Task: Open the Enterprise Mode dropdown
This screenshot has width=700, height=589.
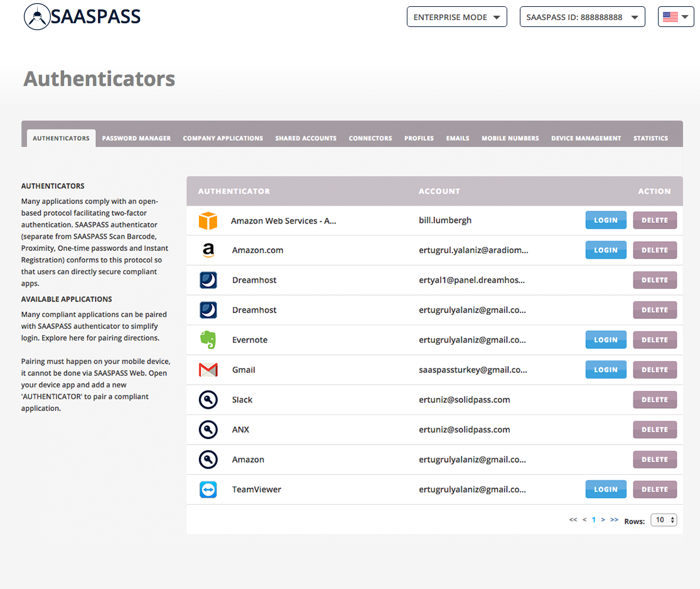Action: click(x=456, y=17)
